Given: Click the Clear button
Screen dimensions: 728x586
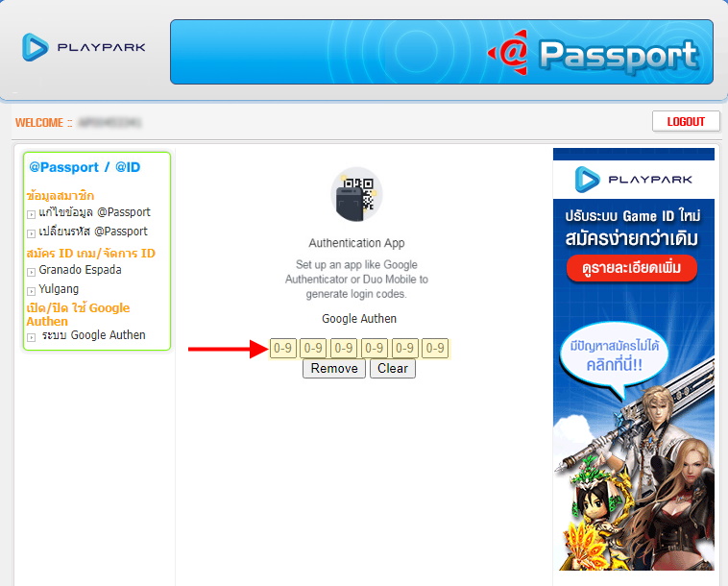Looking at the screenshot, I should point(393,369).
